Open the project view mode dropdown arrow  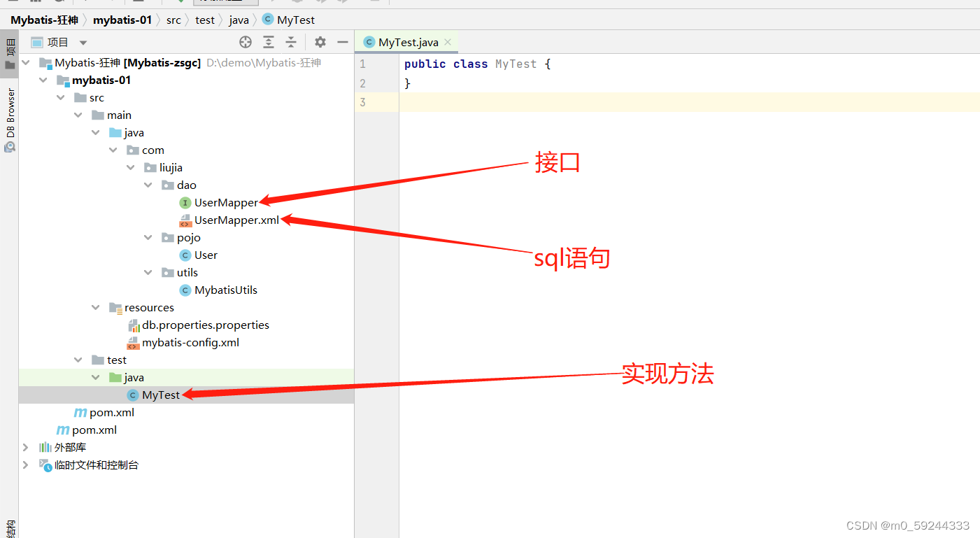coord(83,43)
